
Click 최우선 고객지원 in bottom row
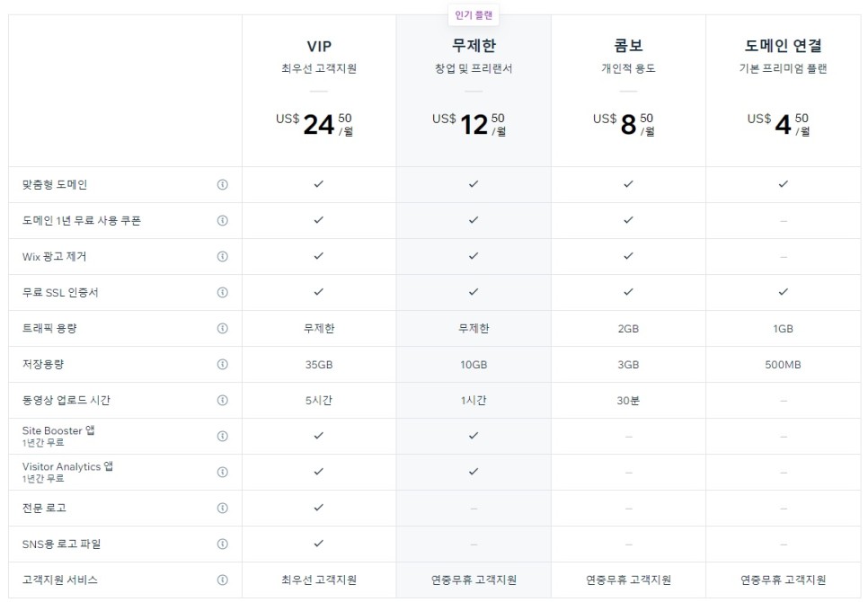tap(319, 580)
